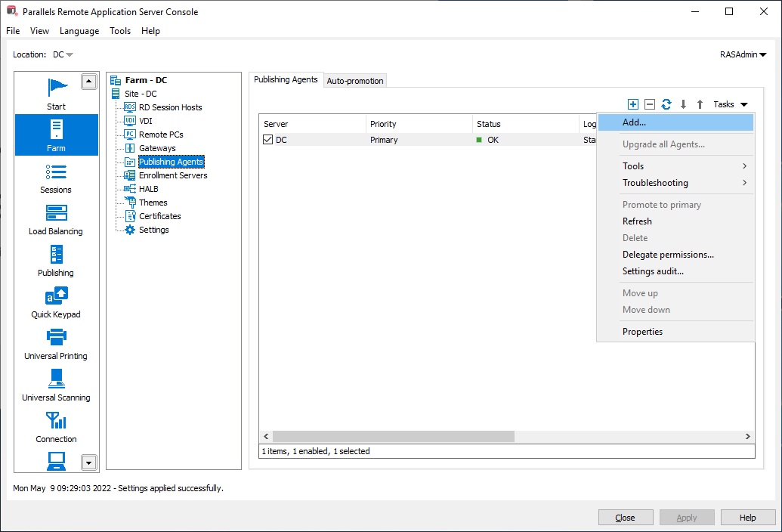Open the Location DC dropdown
The height and width of the screenshot is (532, 782).
click(63, 54)
